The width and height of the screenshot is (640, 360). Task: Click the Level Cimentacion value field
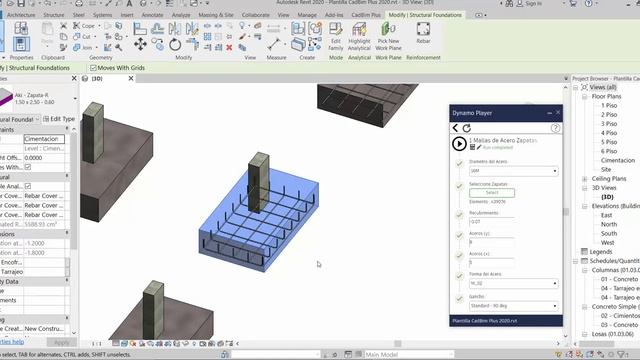point(44,139)
